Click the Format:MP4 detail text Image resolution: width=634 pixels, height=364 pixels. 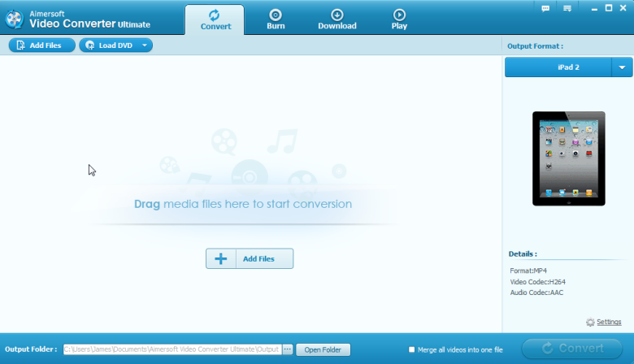528,271
